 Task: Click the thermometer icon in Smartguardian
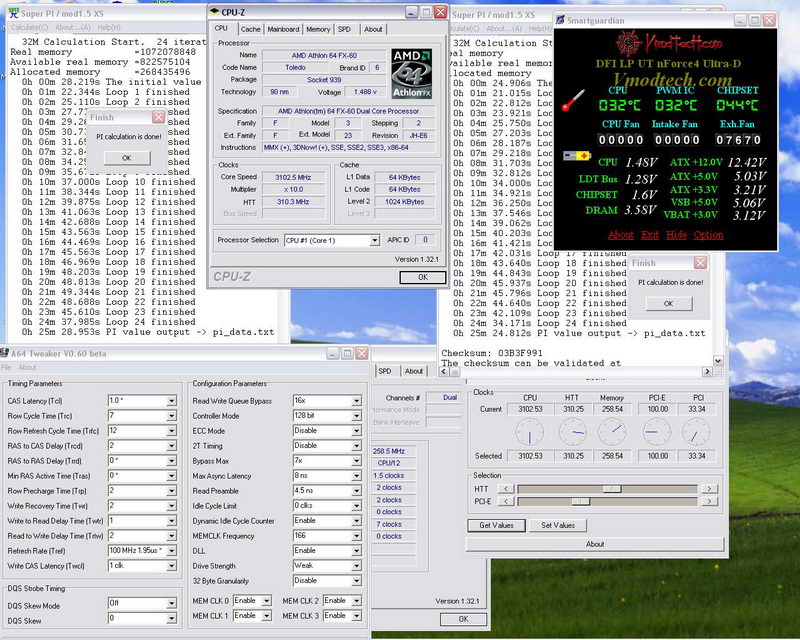pos(573,101)
